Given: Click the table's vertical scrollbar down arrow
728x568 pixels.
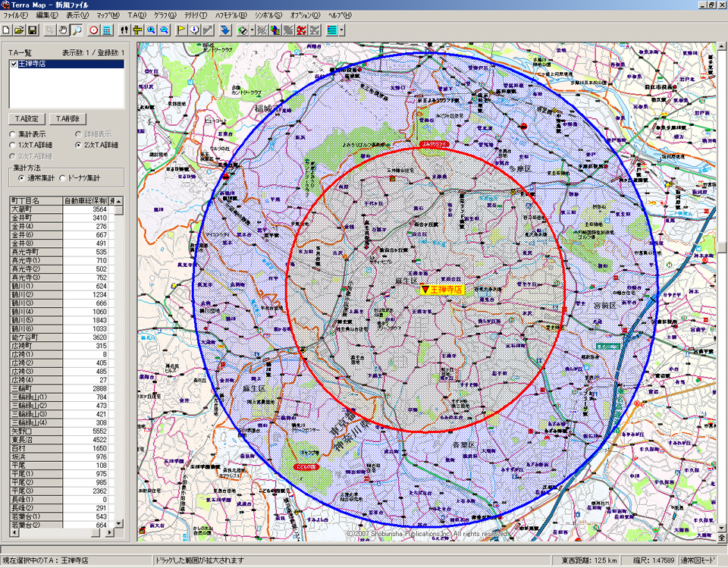Looking at the screenshot, I should click(119, 523).
